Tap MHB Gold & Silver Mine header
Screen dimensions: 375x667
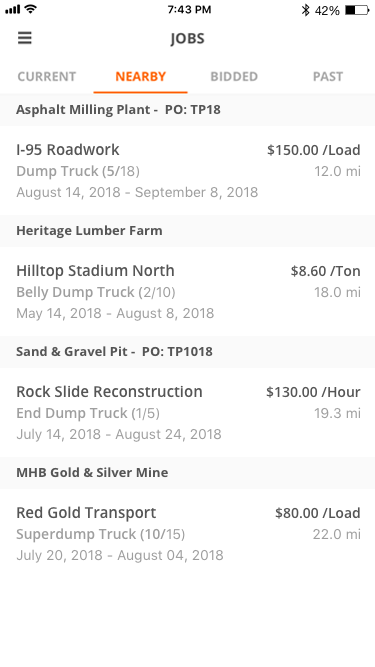[188, 473]
